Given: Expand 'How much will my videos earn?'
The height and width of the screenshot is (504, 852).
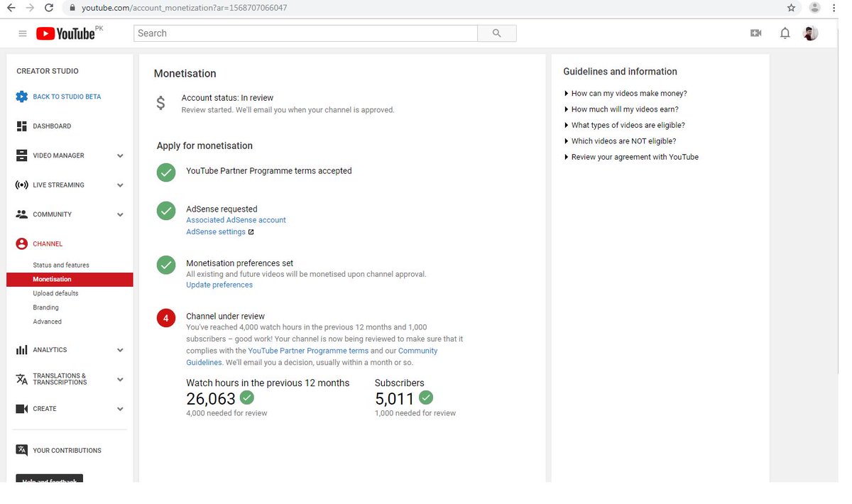Looking at the screenshot, I should point(621,109).
